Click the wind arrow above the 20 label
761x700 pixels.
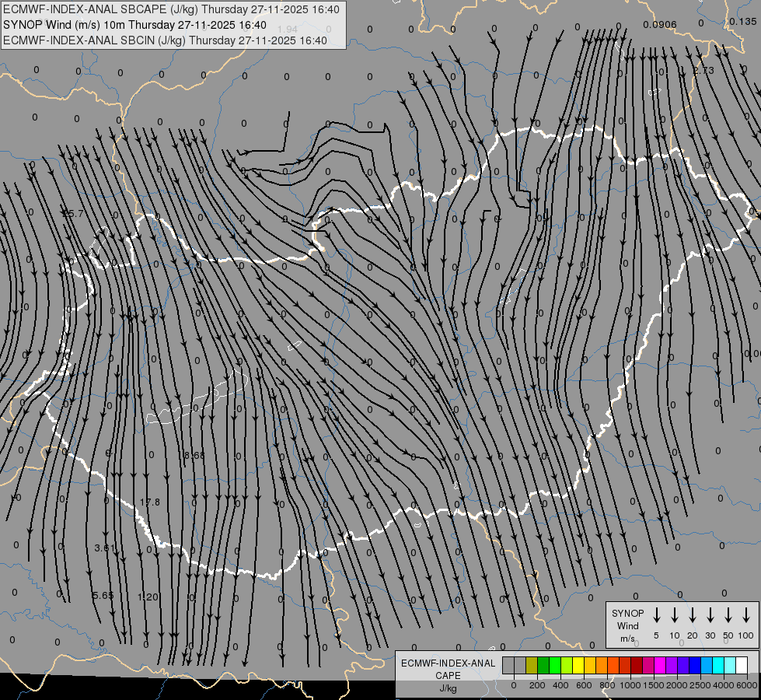click(693, 615)
